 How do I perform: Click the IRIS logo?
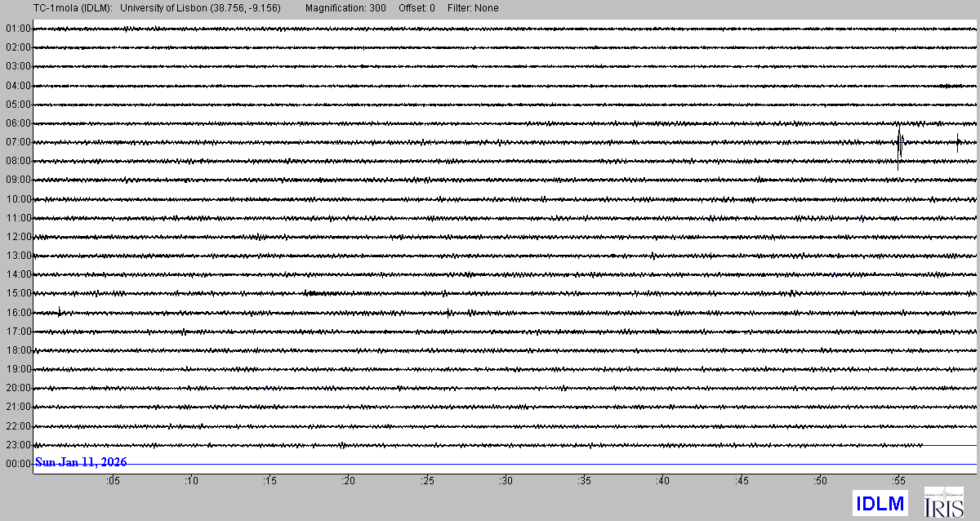click(x=943, y=502)
